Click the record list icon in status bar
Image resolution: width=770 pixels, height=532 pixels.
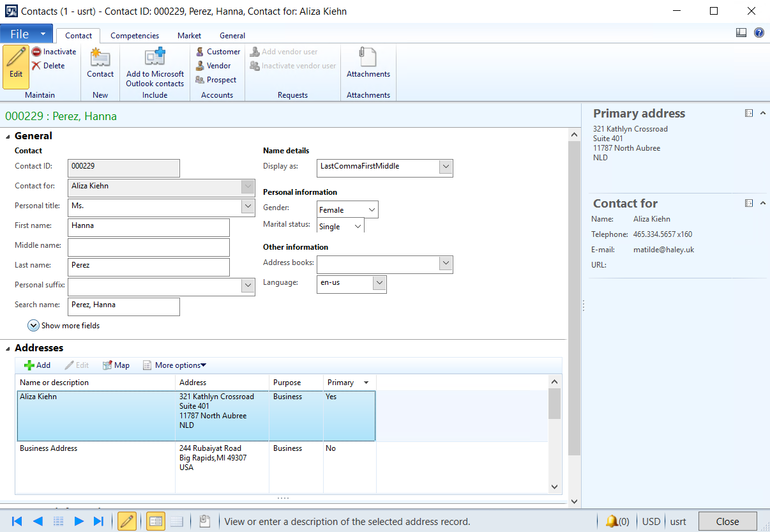click(x=58, y=521)
